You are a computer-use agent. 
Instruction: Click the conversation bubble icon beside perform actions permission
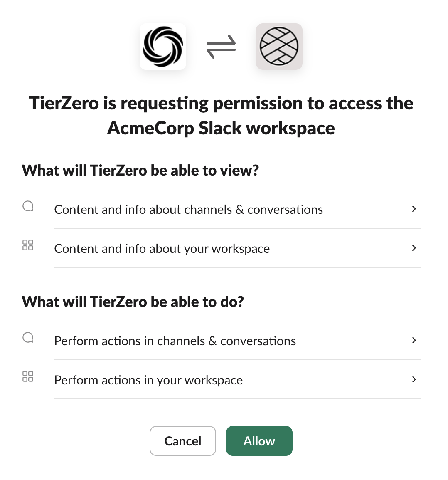[x=28, y=337]
